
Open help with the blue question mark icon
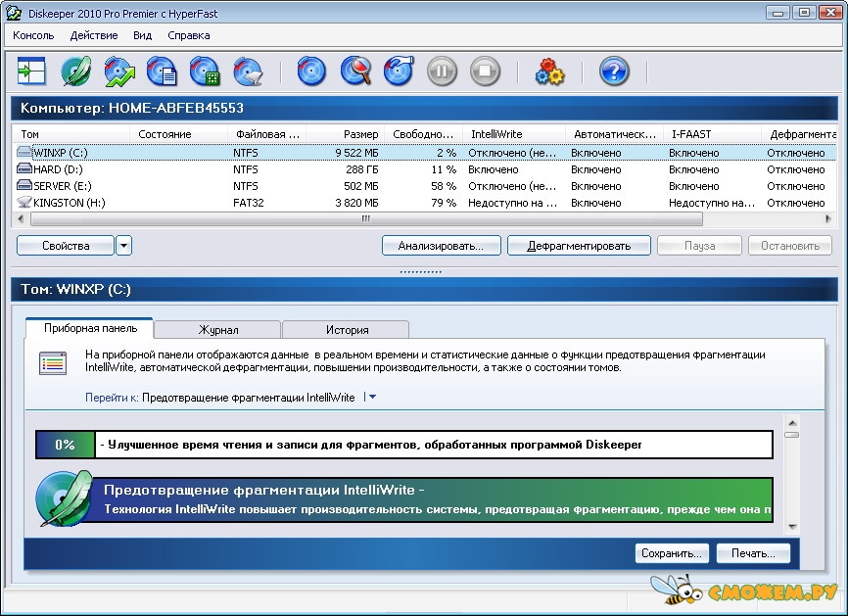[x=614, y=71]
